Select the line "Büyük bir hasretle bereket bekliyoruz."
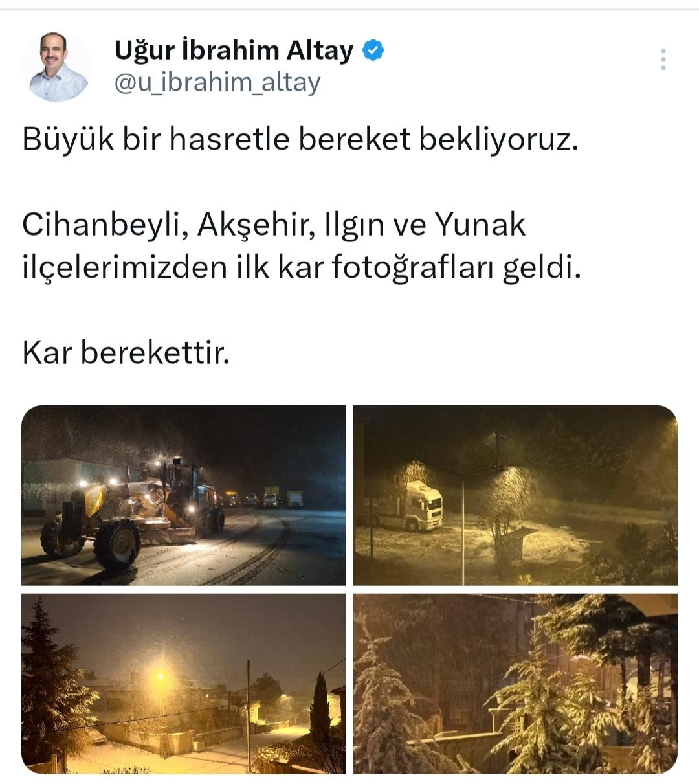The width and height of the screenshot is (699, 784). (300, 139)
